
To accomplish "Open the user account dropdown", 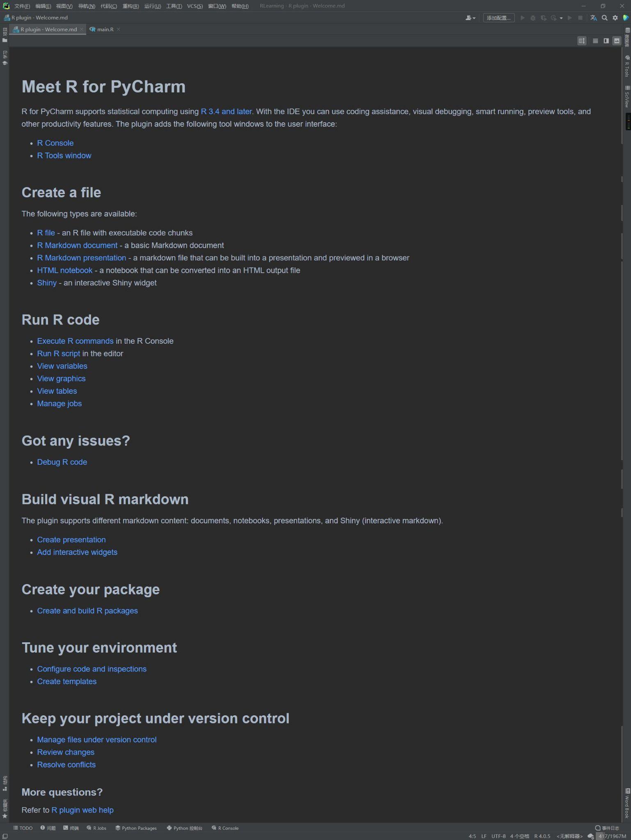I will 470,18.
